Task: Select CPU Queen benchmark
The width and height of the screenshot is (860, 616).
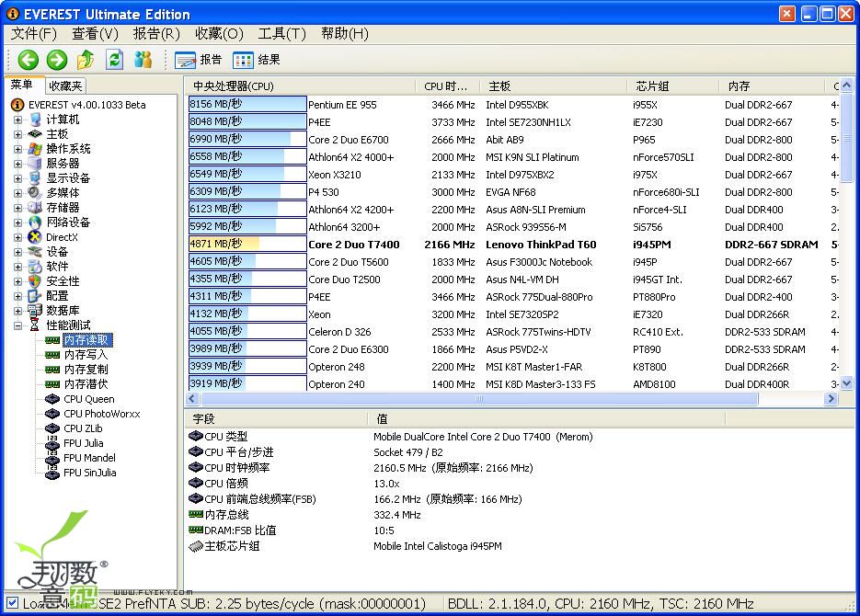Action: point(89,399)
